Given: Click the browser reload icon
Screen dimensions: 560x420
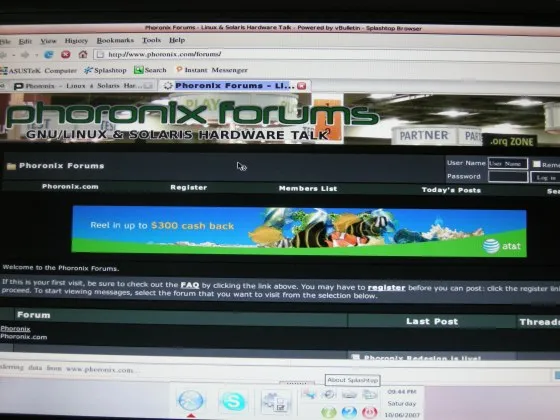Looking at the screenshot, I should point(49,55).
